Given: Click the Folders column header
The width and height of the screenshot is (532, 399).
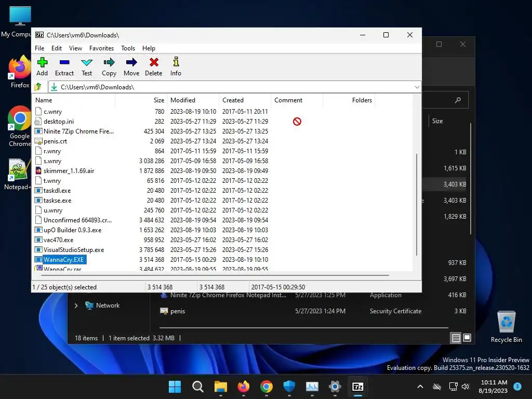Looking at the screenshot, I should pyautogui.click(x=349, y=100).
